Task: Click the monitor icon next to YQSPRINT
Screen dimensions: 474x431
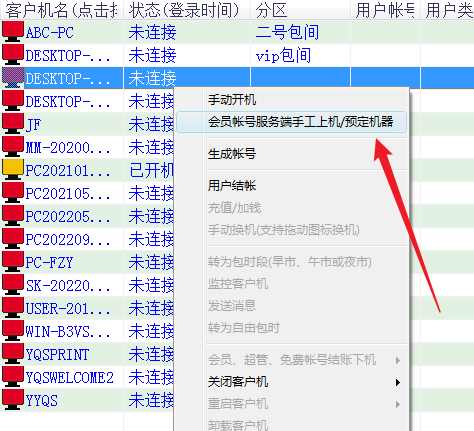Action: coord(13,354)
